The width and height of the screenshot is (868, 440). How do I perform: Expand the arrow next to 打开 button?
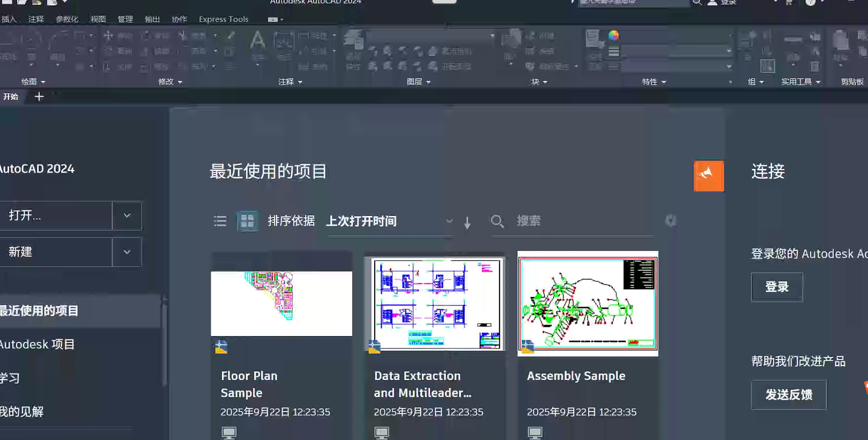tap(127, 215)
